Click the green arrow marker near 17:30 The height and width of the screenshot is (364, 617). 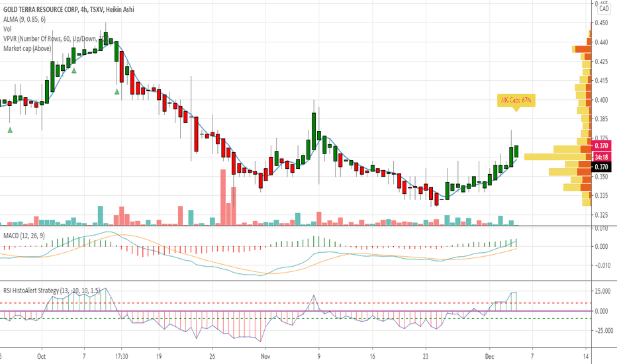point(117,92)
